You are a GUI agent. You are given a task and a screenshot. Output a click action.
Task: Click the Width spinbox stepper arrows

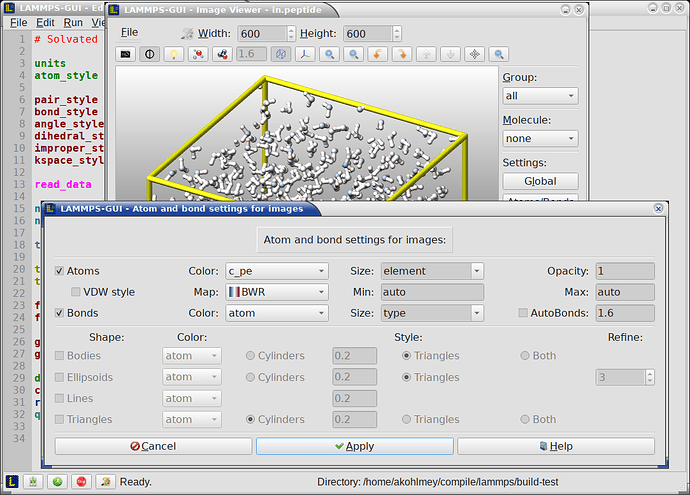coord(291,33)
